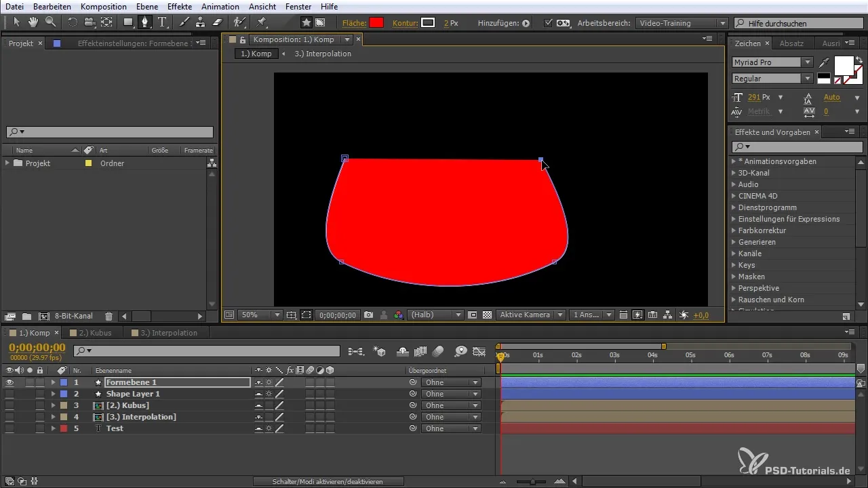
Task: Open the Myriad Pro font dropdown
Action: coord(772,62)
